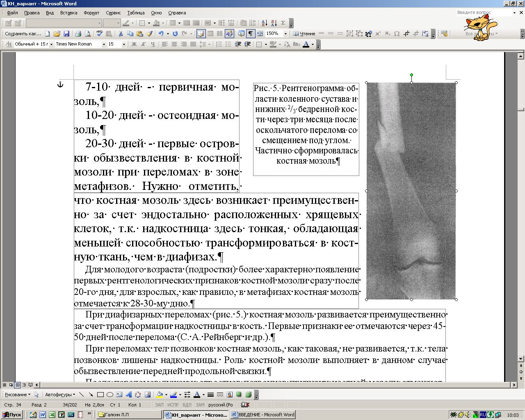Expand the 150% zoom dropdown
The width and height of the screenshot is (525, 420).
click(285, 34)
